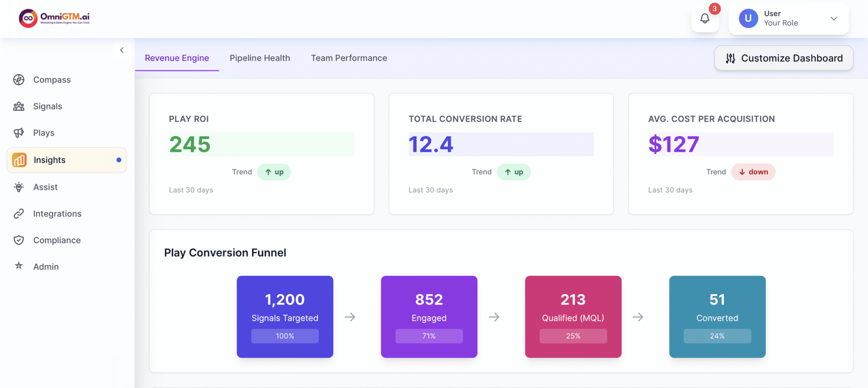Open the notifications bell
The image size is (868, 388).
(x=705, y=18)
